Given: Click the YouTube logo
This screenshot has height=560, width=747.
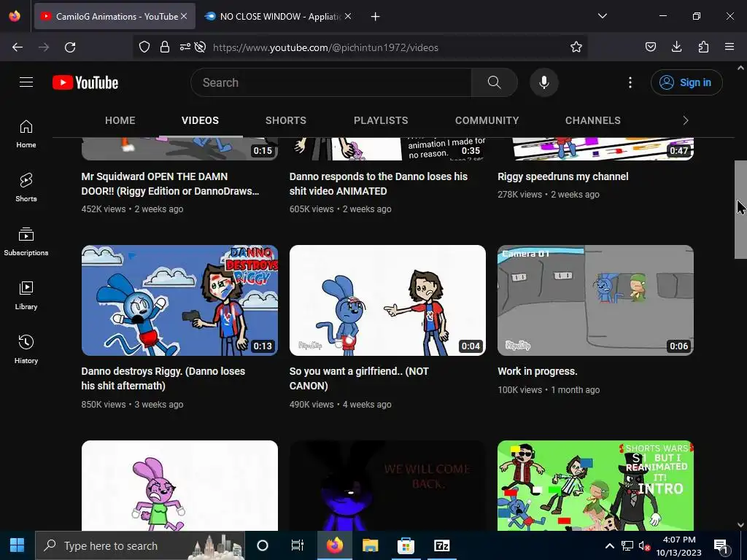Looking at the screenshot, I should click(85, 82).
